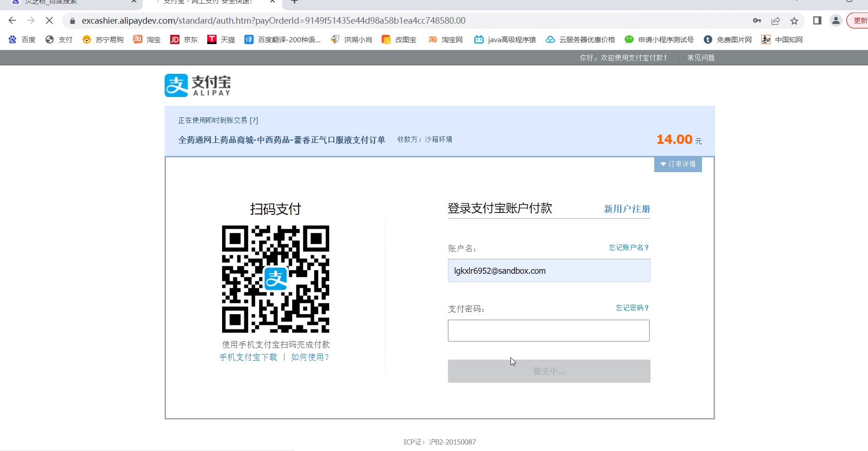This screenshot has height=451, width=868.
Task: Click the 忘记账户名? link
Action: tap(629, 247)
